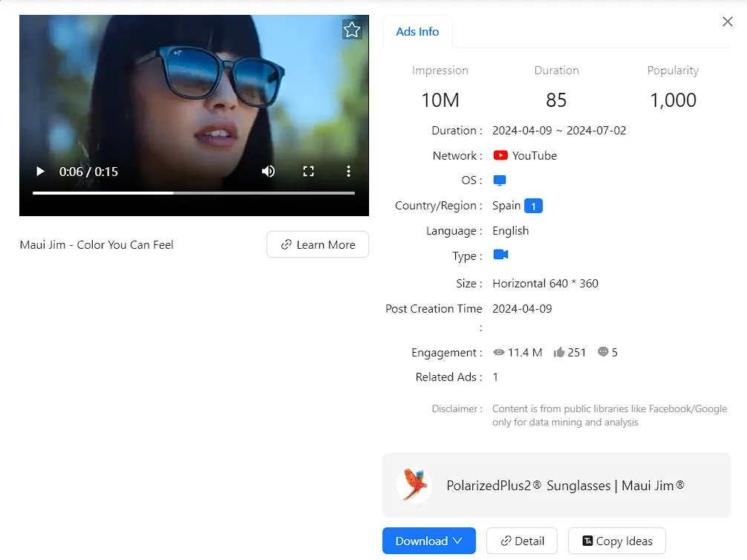Mute the video sound
Image resolution: width=747 pixels, height=560 pixels.
pyautogui.click(x=268, y=172)
